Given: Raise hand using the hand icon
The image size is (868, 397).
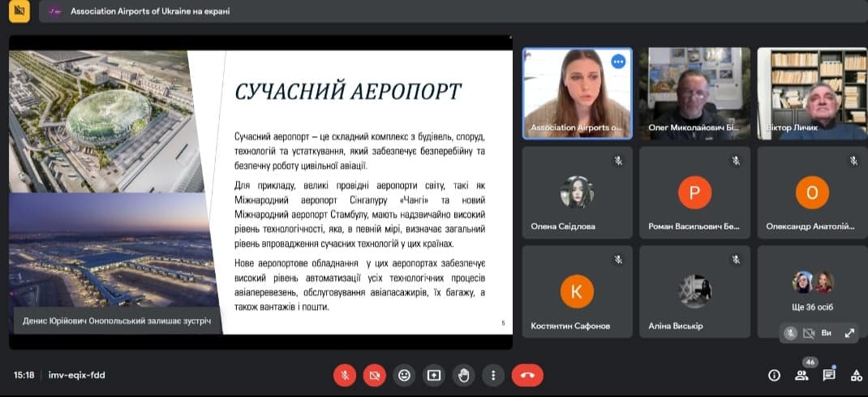Looking at the screenshot, I should pyautogui.click(x=464, y=375).
